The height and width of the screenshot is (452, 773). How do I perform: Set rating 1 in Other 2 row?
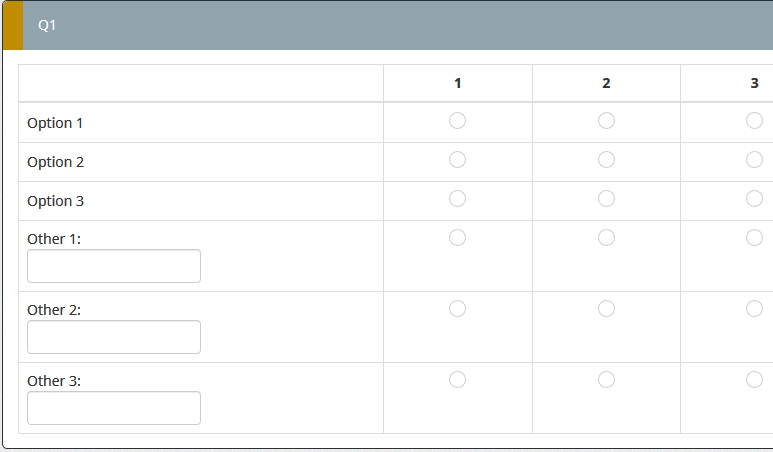(x=457, y=309)
